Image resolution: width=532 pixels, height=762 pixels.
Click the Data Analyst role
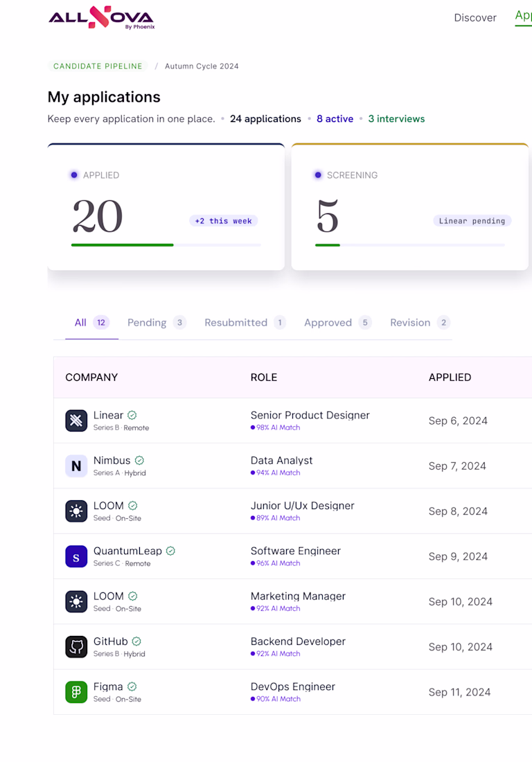click(281, 460)
